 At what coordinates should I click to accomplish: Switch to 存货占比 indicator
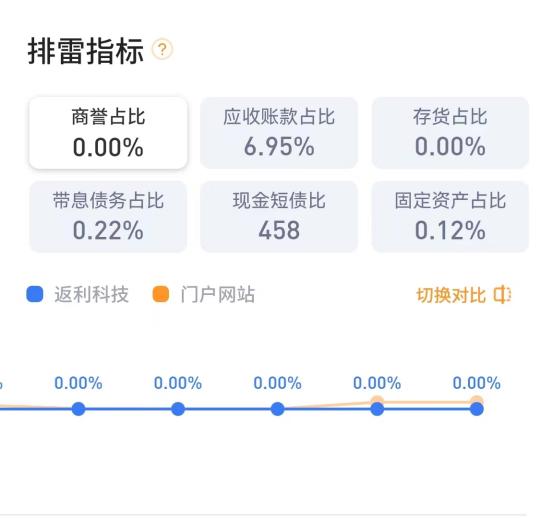(450, 133)
